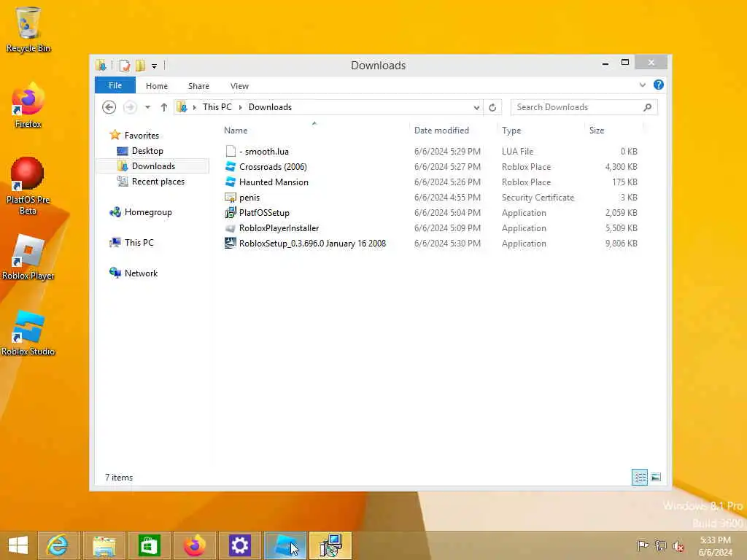
Task: Click Downloads in address breadcrumb
Action: coord(270,107)
